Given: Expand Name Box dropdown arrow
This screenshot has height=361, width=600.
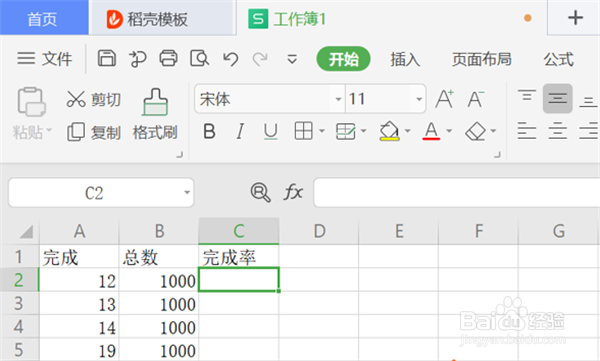Looking at the screenshot, I should coord(187,193).
